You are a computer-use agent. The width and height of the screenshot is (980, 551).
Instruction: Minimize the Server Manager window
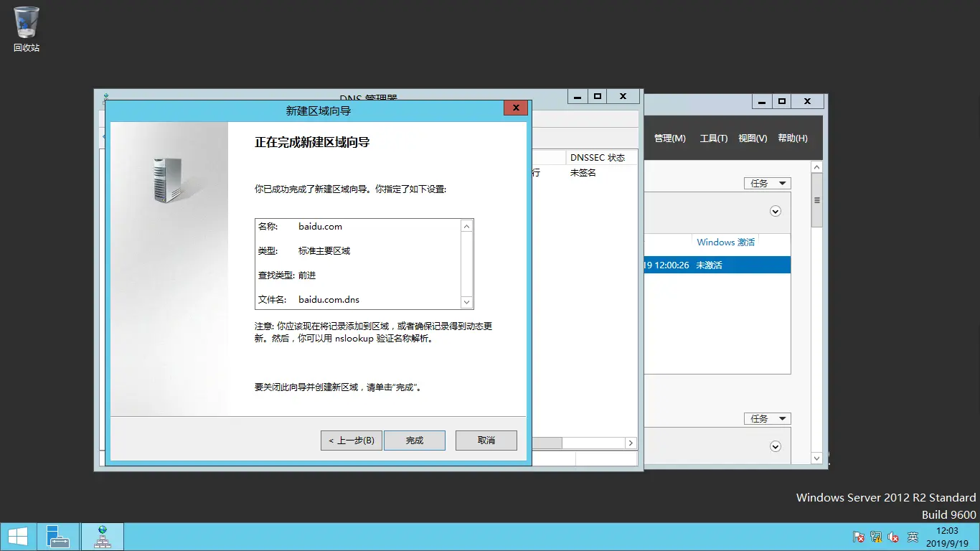pos(763,101)
